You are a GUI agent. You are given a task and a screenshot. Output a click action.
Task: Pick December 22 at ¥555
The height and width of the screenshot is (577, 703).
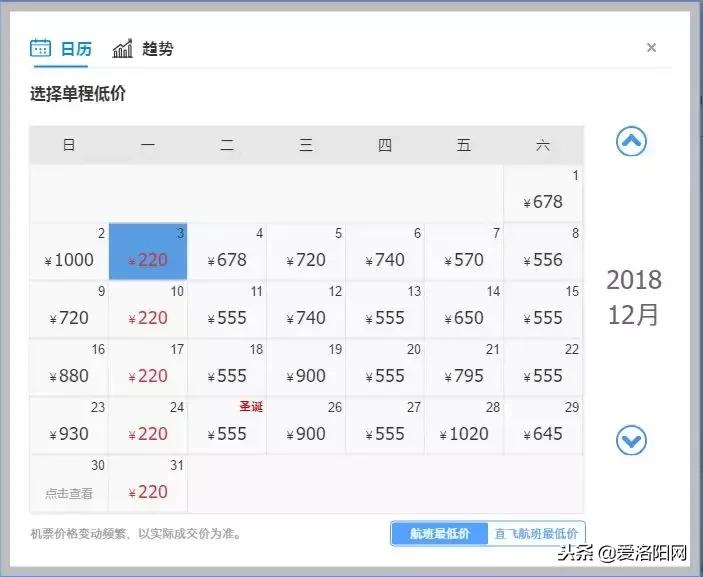click(543, 367)
